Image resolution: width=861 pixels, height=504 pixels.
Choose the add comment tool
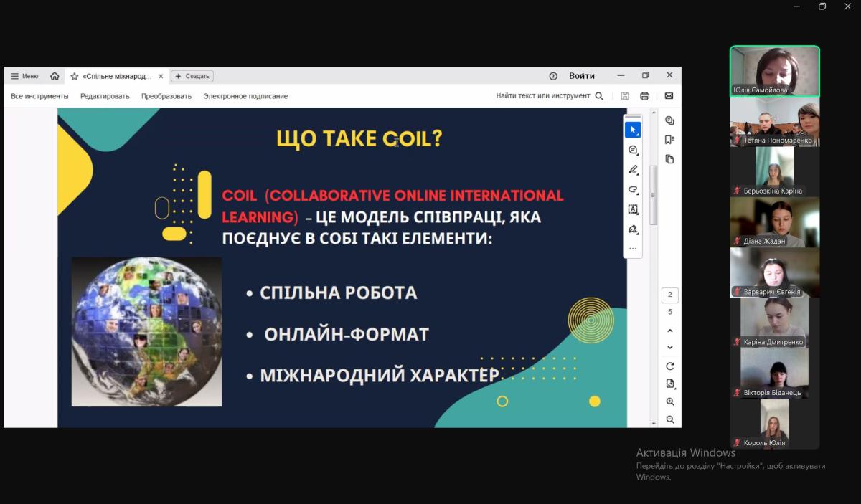tap(633, 150)
